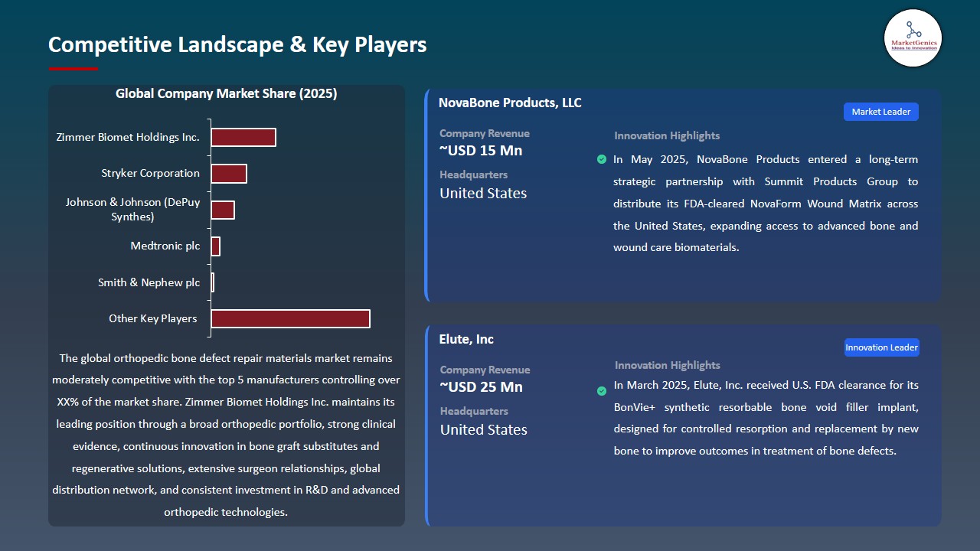Click the NovaBone Products, LLC company name

point(510,103)
